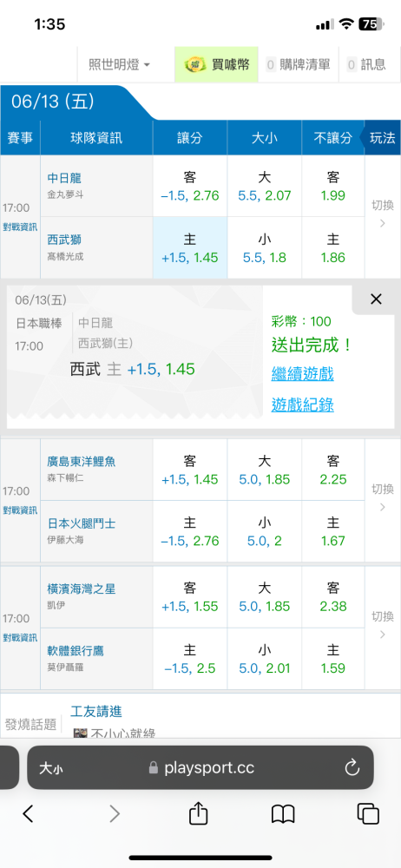
Task: Show Safari tabs overview icon
Action: point(368,814)
